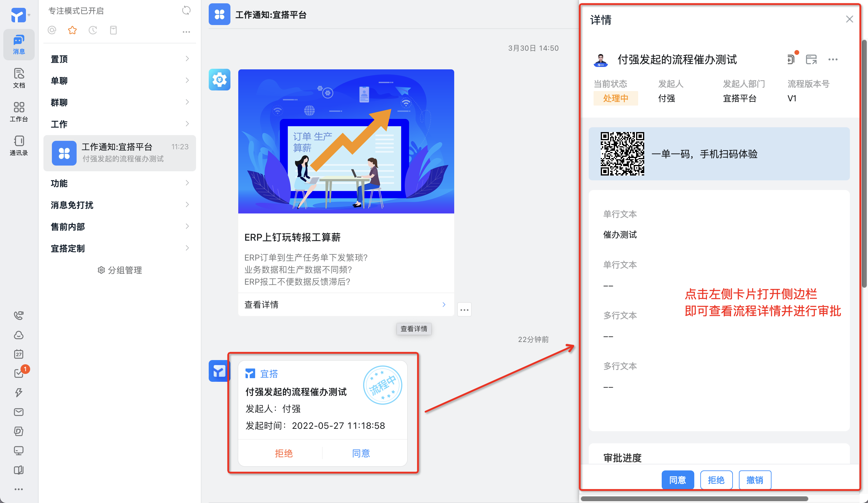Expand the 功能 group

pos(120,183)
